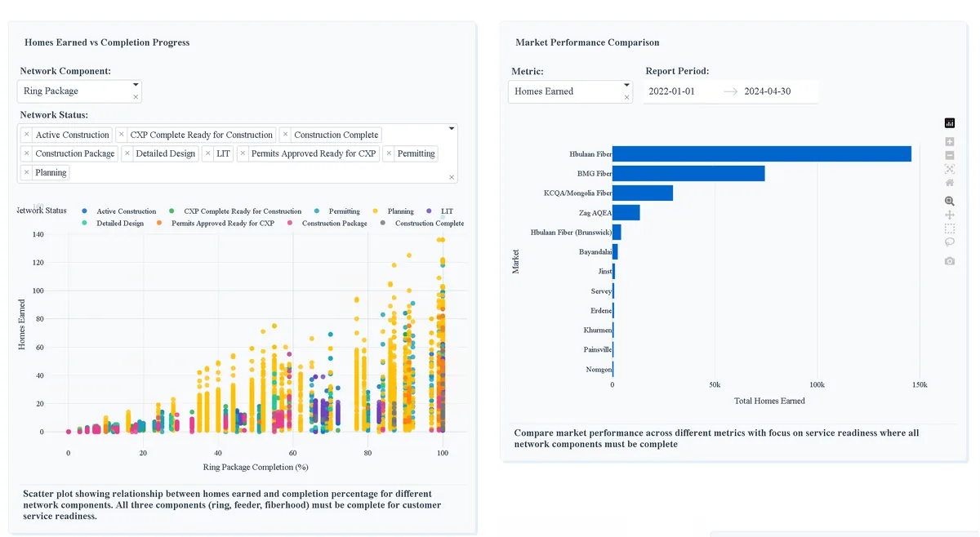Screen dimensions: 980x537
Task: Download plot with camera icon
Action: click(949, 261)
